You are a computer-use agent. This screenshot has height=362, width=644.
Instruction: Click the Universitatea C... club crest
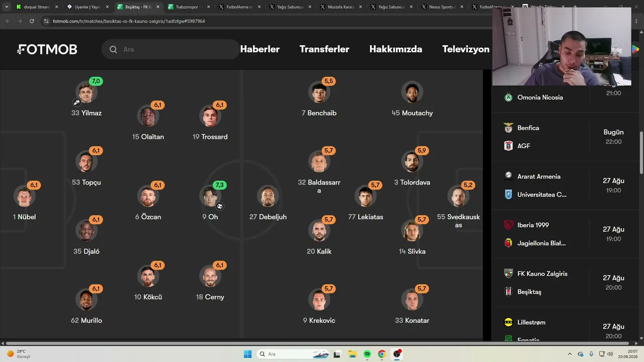pyautogui.click(x=508, y=195)
